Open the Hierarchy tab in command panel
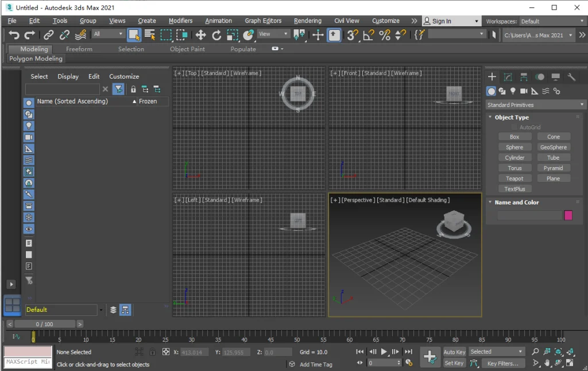Image resolution: width=588 pixels, height=371 pixels. coord(524,77)
